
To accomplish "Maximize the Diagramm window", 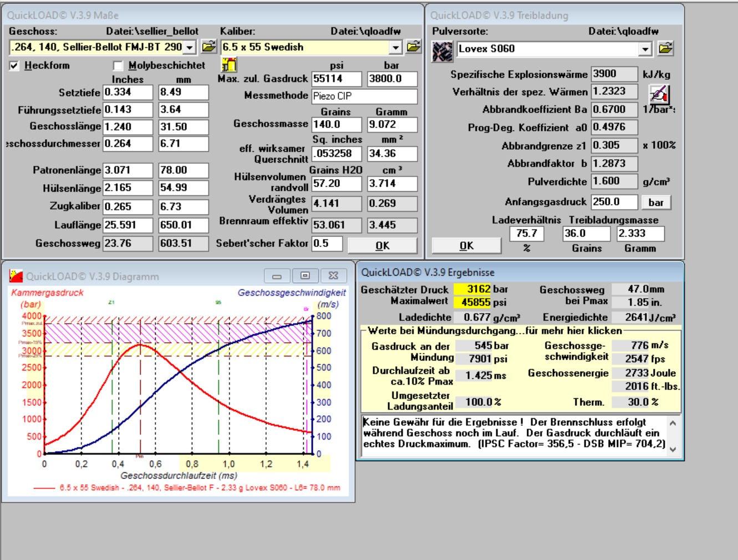I will pyautogui.click(x=305, y=276).
